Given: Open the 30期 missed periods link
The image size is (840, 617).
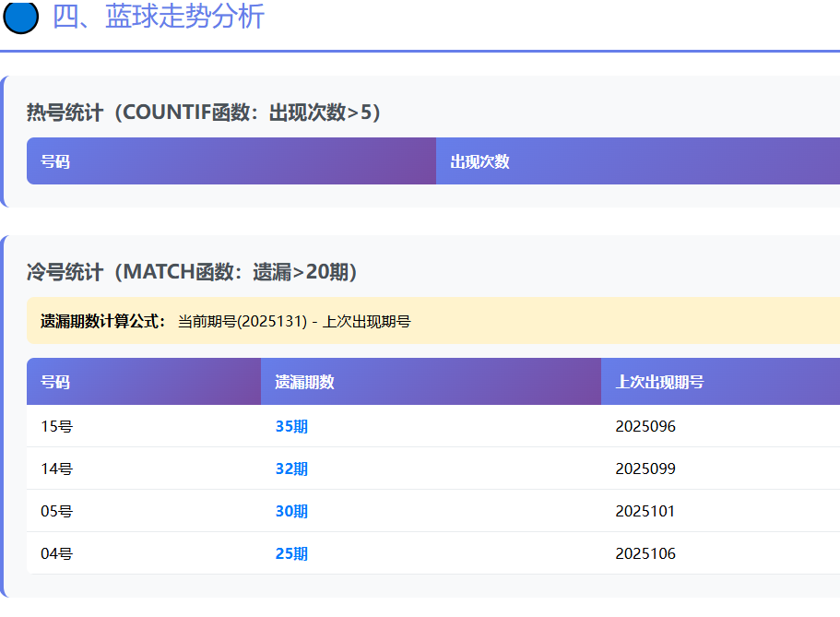Looking at the screenshot, I should click(x=291, y=511).
